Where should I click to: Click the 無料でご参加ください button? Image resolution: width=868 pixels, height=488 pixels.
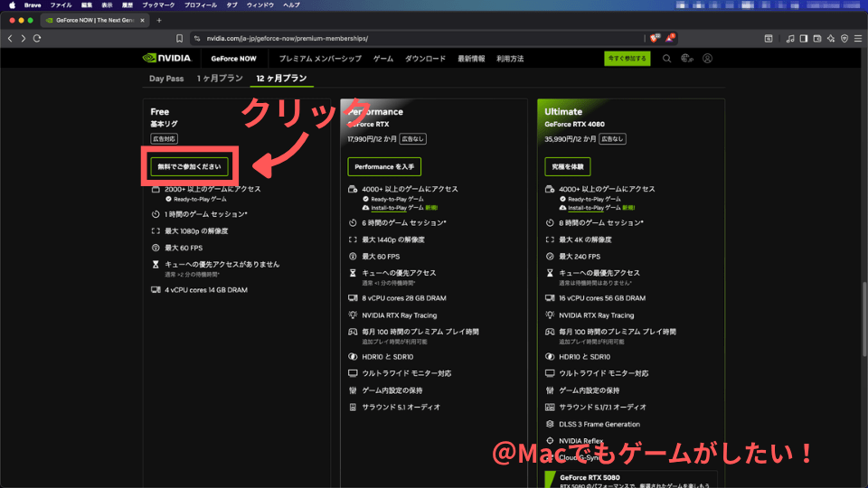(189, 166)
